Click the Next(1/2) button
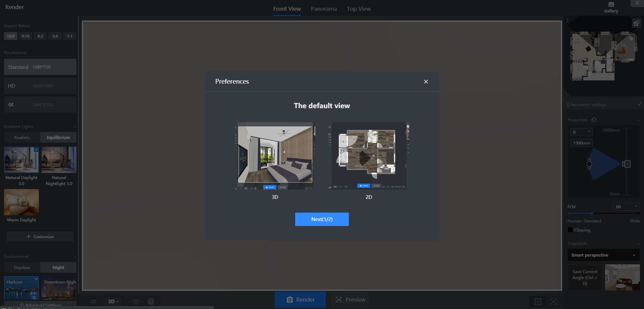The image size is (644, 309). pos(322,219)
